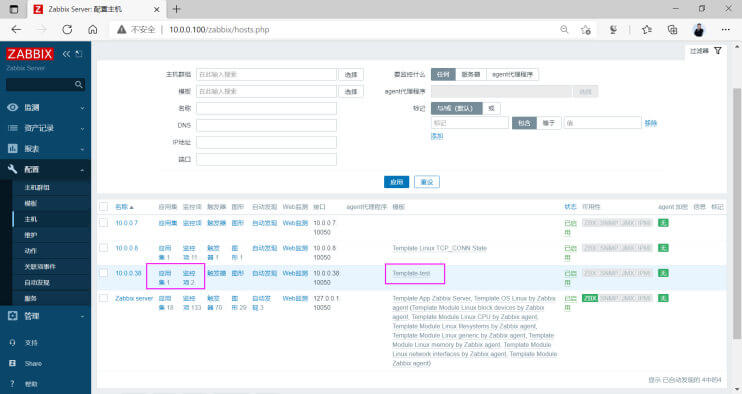
Task: Click the green 无 encryption badge for 10.0.0.7
Action: (663, 223)
